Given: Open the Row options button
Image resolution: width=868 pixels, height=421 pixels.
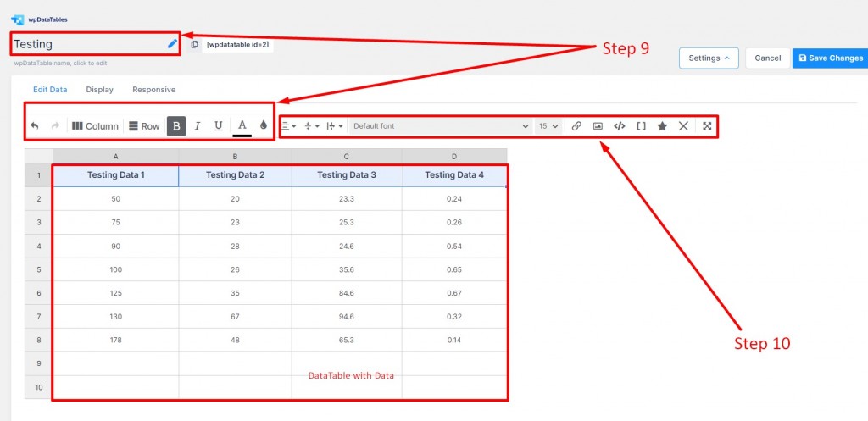Looking at the screenshot, I should click(144, 126).
